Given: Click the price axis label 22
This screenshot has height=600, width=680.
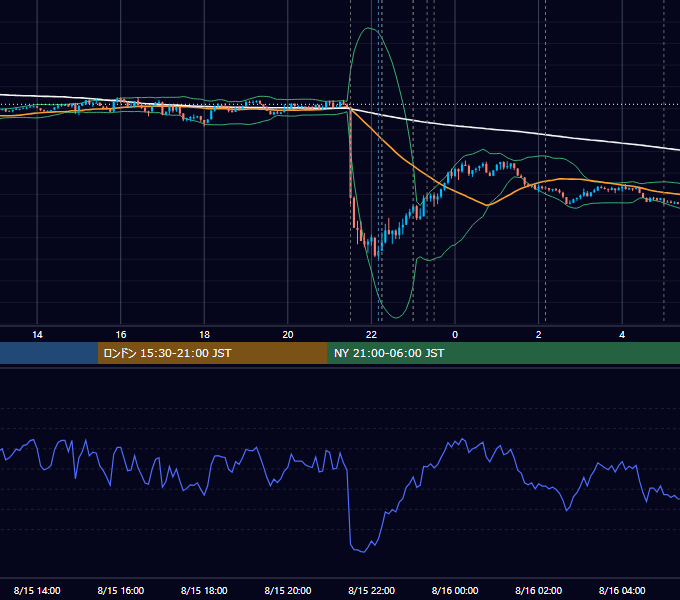Looking at the screenshot, I should [x=371, y=335].
